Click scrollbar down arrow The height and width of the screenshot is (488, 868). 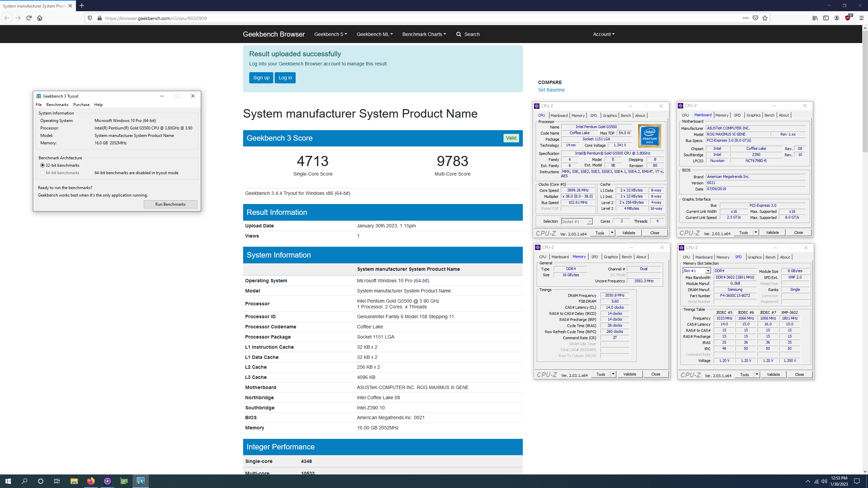click(865, 471)
